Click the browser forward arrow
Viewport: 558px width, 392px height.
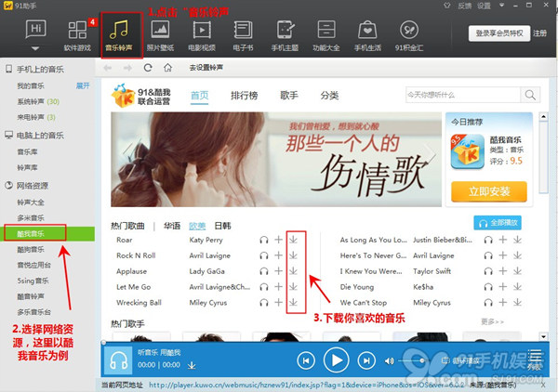(127, 68)
